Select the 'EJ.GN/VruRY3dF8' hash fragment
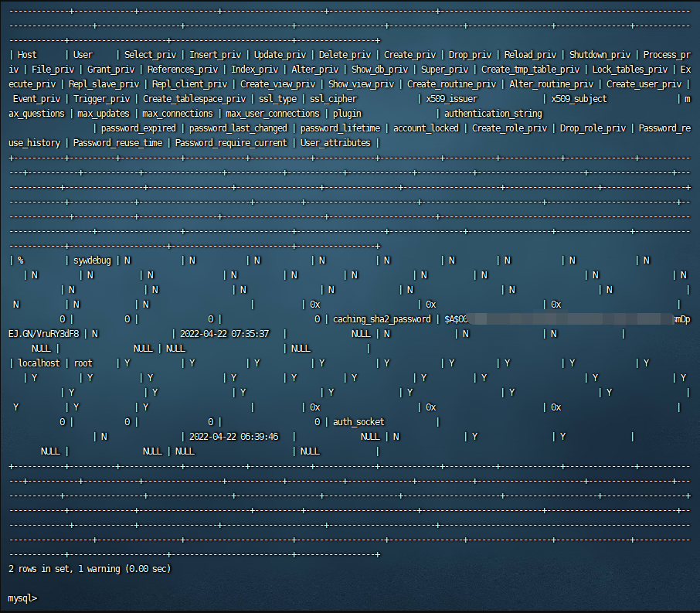The height and width of the screenshot is (613, 700). [44, 334]
